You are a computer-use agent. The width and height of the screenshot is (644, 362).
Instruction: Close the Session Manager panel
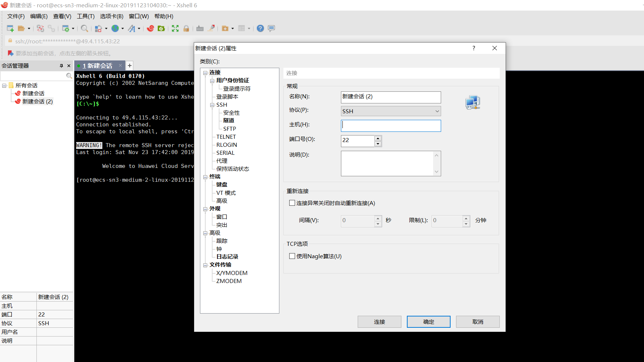tap(69, 66)
